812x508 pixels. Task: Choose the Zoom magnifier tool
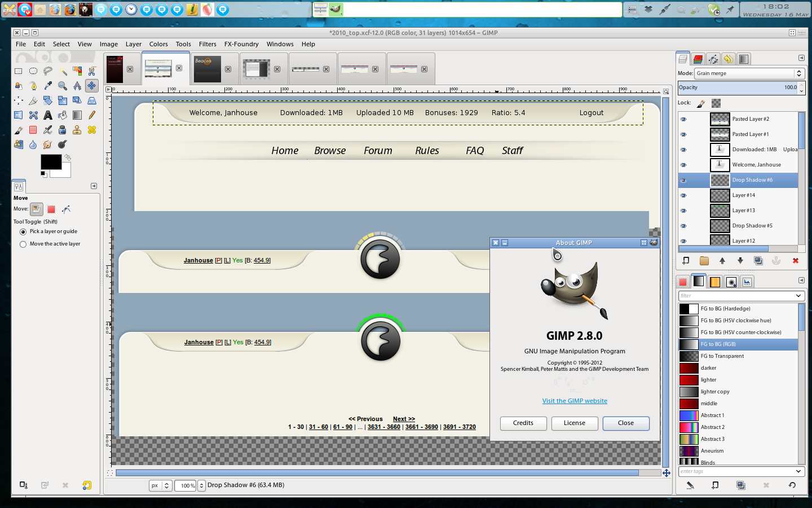point(63,86)
